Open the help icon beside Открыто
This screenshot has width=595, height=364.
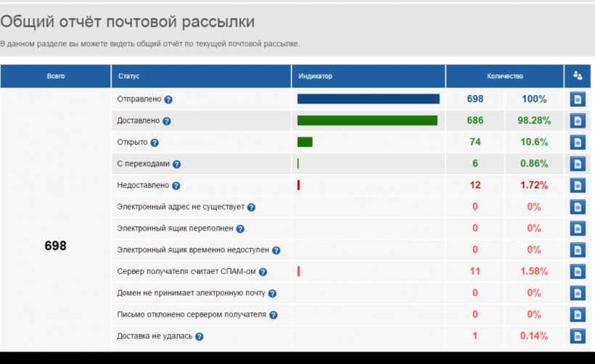(x=155, y=143)
